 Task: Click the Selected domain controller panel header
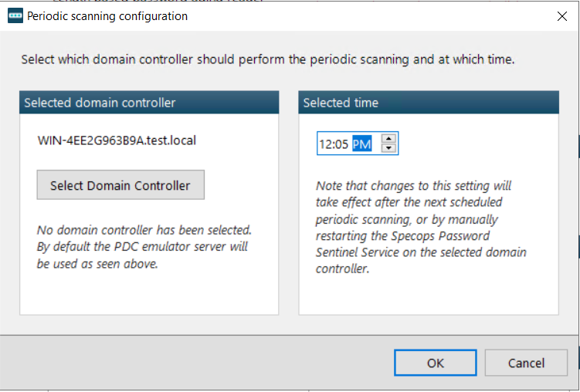(149, 103)
